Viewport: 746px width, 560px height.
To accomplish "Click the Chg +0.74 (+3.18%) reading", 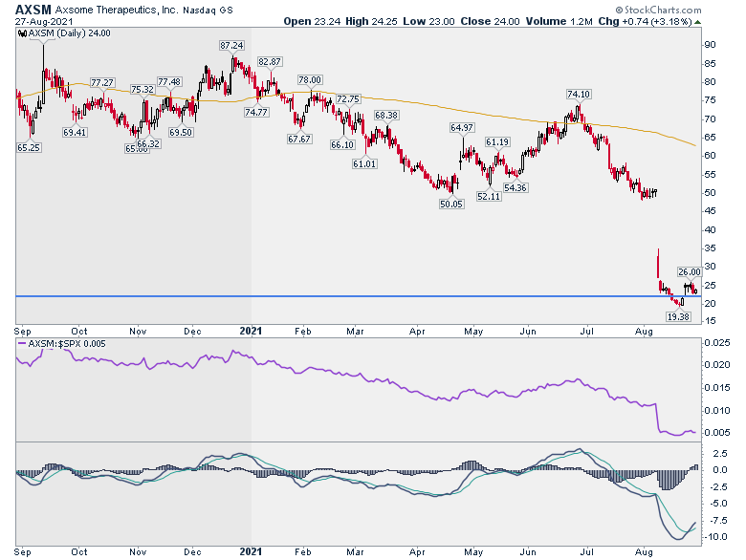I will point(645,21).
